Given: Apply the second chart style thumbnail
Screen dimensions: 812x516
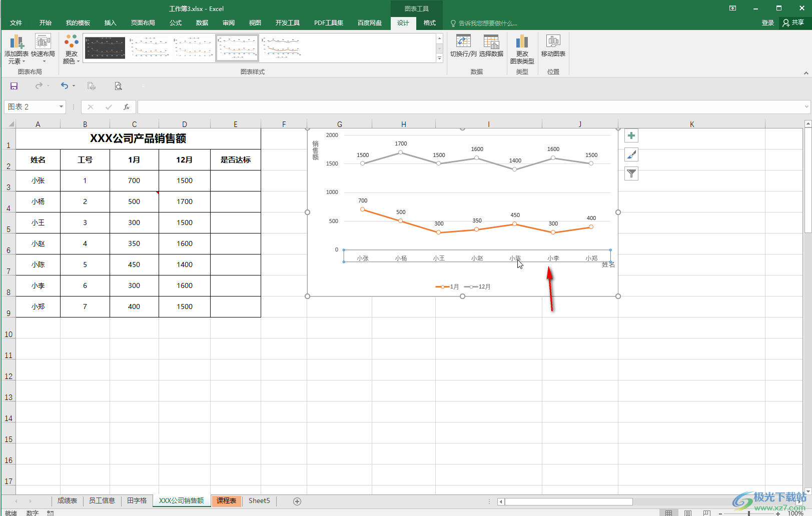Looking at the screenshot, I should coord(149,48).
